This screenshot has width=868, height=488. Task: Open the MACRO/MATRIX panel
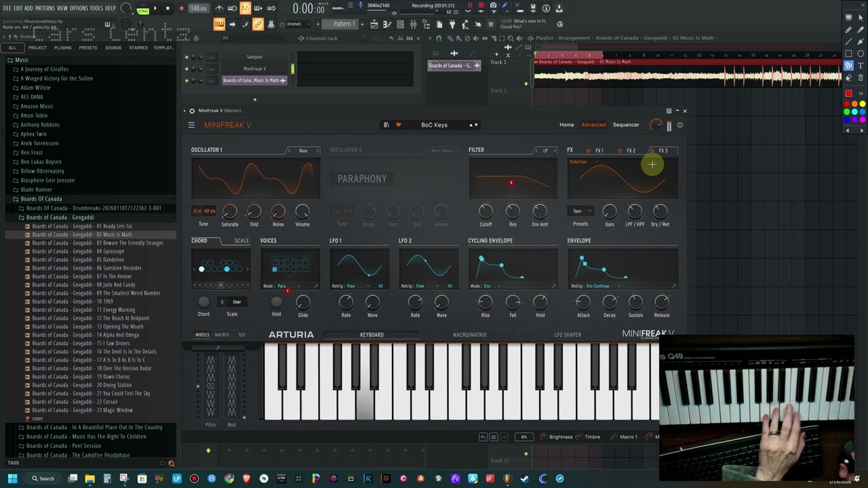point(469,335)
